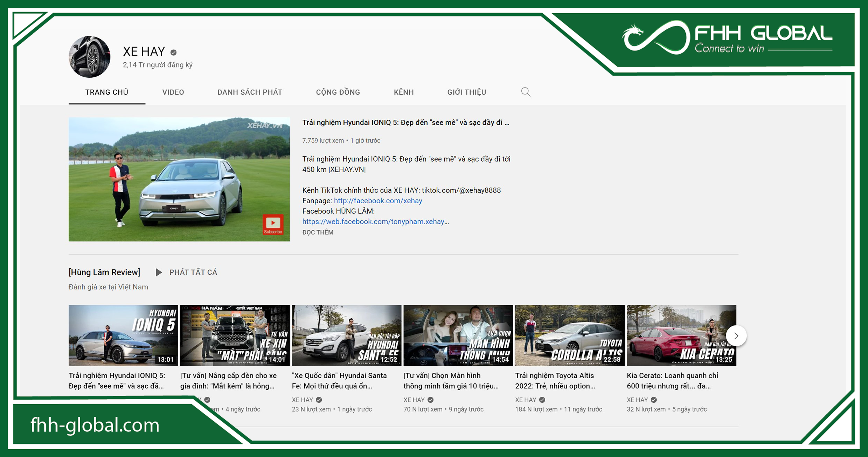The image size is (868, 457).
Task: Open the [Hùng Lâm Review] playlist title
Action: (104, 272)
